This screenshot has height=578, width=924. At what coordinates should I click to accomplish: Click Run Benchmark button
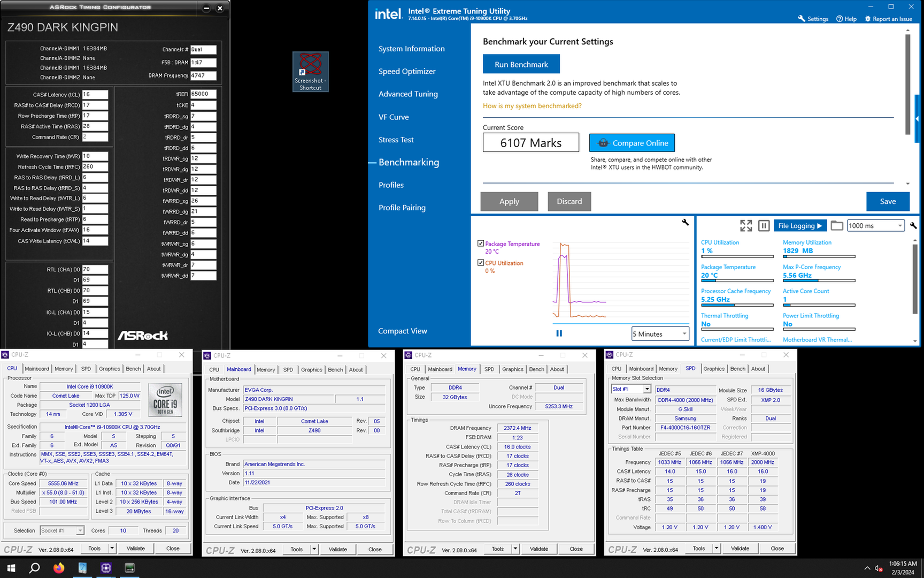click(x=521, y=64)
